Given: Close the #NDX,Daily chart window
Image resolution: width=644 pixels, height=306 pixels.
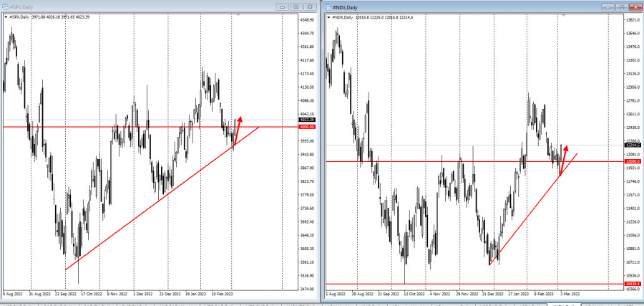Looking at the screenshot, I should click(636, 7).
